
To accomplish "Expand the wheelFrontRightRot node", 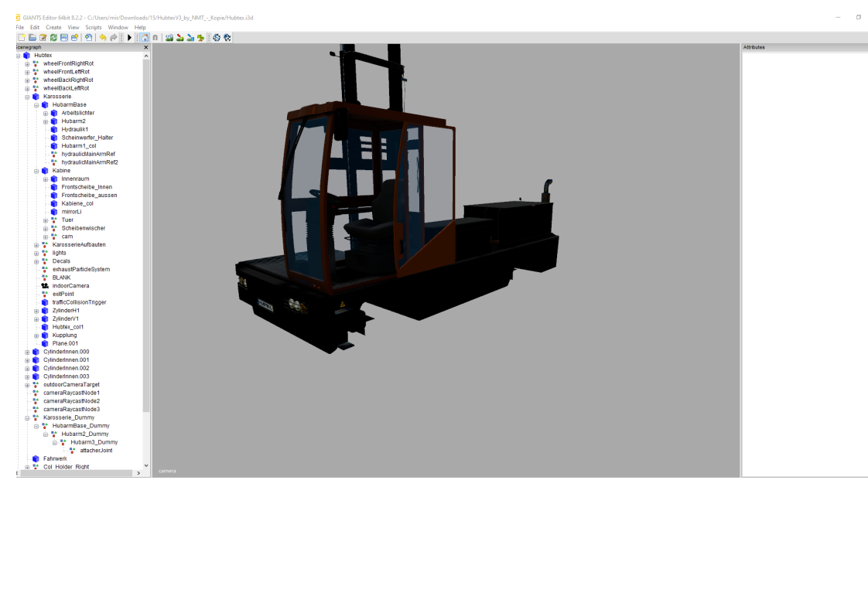I will pyautogui.click(x=27, y=63).
